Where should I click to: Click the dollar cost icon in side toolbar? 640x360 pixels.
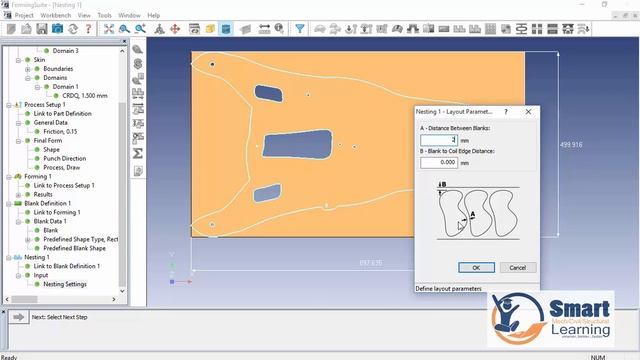138,64
